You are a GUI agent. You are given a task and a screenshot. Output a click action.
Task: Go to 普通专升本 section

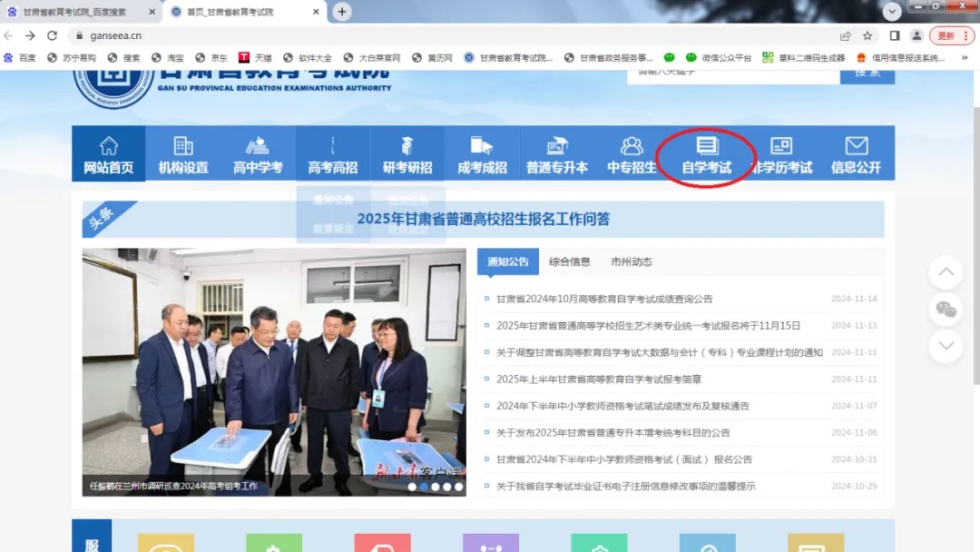tap(557, 153)
